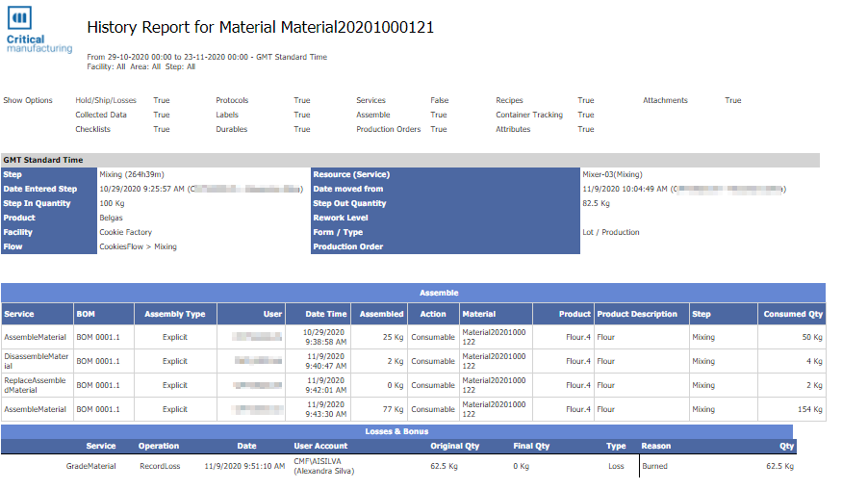Image resolution: width=868 pixels, height=490 pixels.
Task: Click the CookiesFlow > Mixing flow value
Action: 138,246
